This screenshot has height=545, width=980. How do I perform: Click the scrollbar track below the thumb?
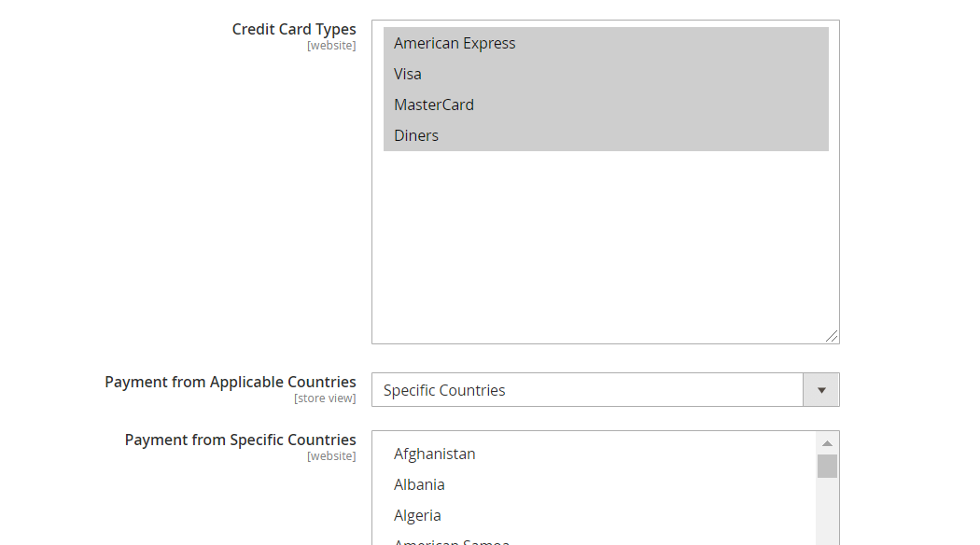[827, 511]
